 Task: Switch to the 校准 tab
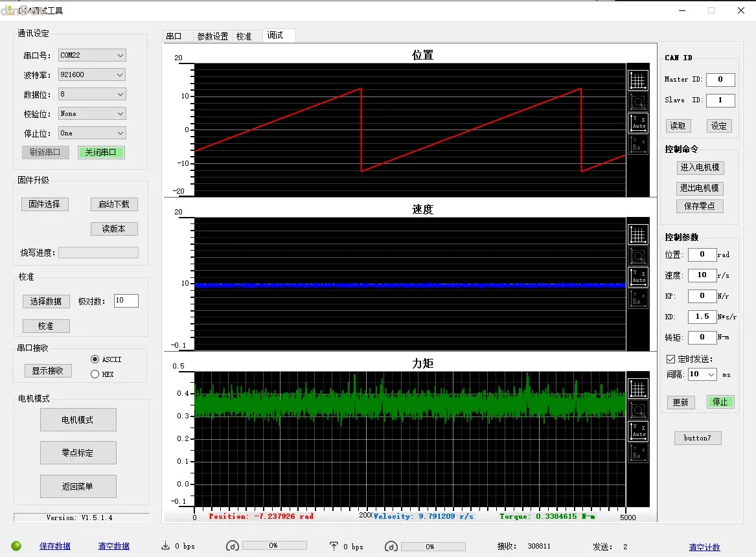pos(244,36)
